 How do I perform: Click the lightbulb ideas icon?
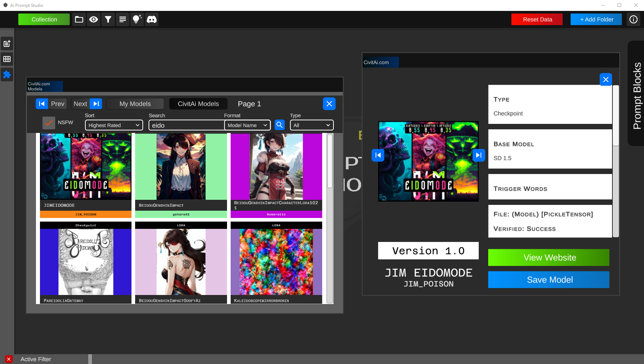point(137,20)
